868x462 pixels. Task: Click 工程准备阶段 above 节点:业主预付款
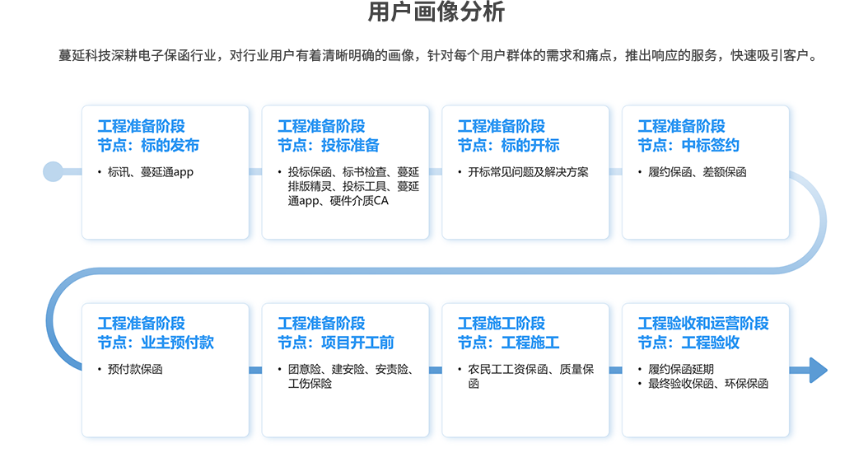coord(141,323)
